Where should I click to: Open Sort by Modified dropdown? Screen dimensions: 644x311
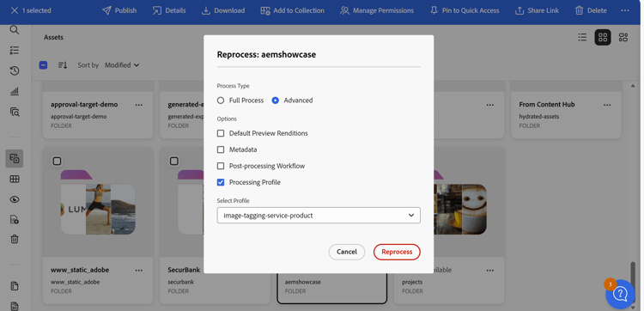(x=122, y=65)
